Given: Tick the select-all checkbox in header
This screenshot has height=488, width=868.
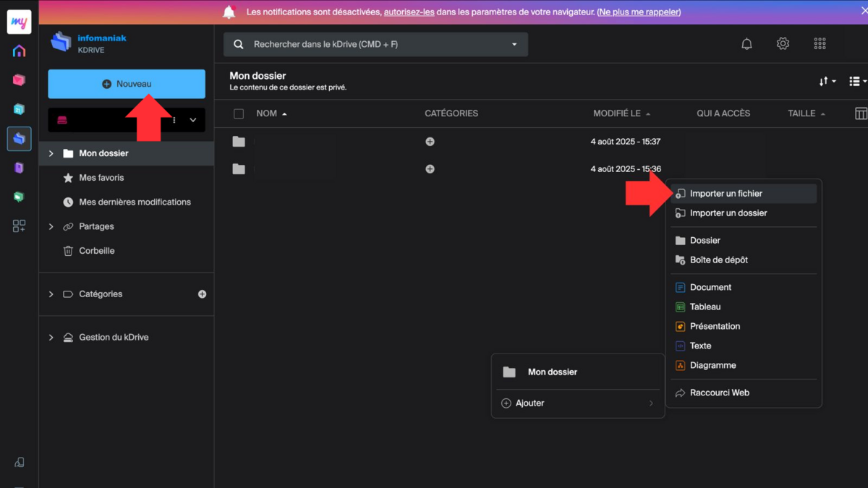Looking at the screenshot, I should (239, 114).
